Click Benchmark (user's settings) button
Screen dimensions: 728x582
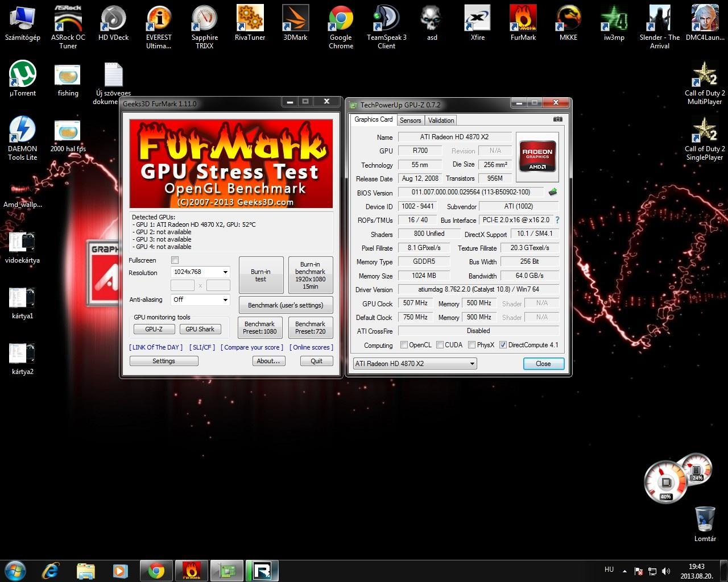(286, 305)
